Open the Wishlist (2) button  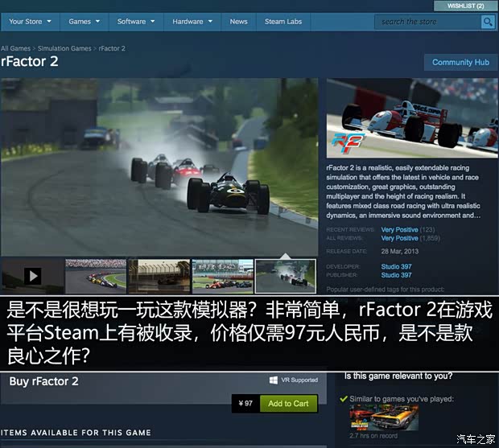tap(465, 6)
